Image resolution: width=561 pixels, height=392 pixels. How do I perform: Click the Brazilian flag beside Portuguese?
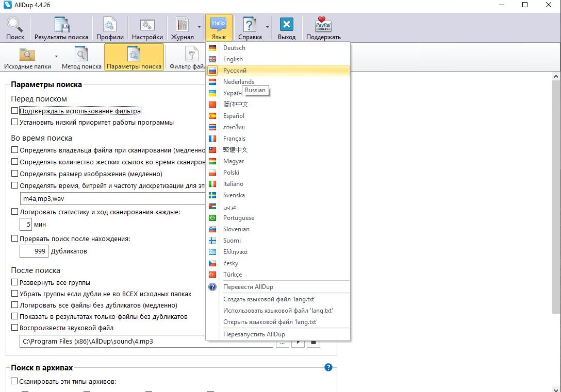click(x=212, y=218)
